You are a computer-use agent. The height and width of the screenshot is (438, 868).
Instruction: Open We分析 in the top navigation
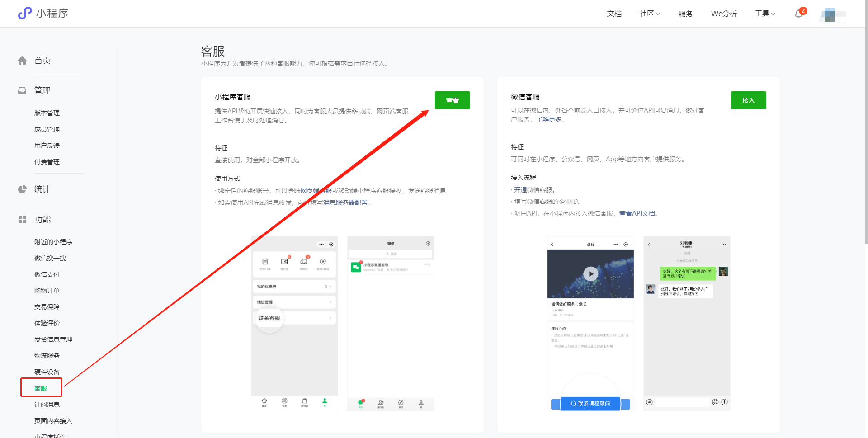(724, 14)
